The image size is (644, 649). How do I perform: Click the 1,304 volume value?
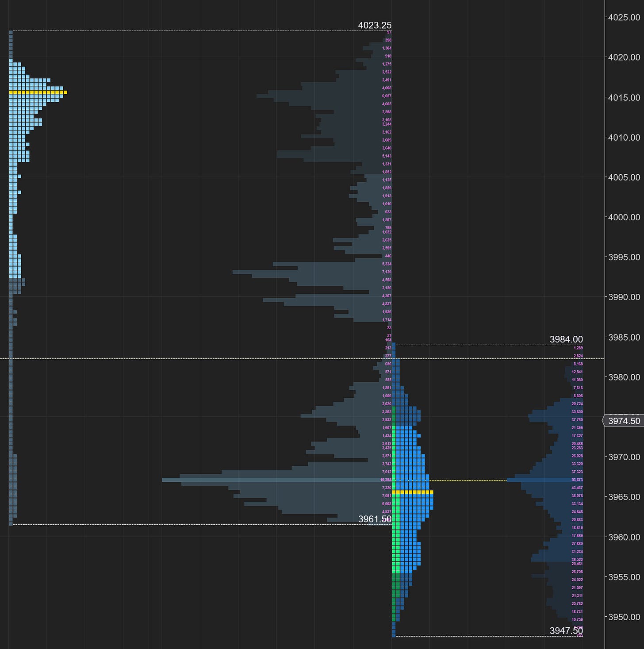387,48
